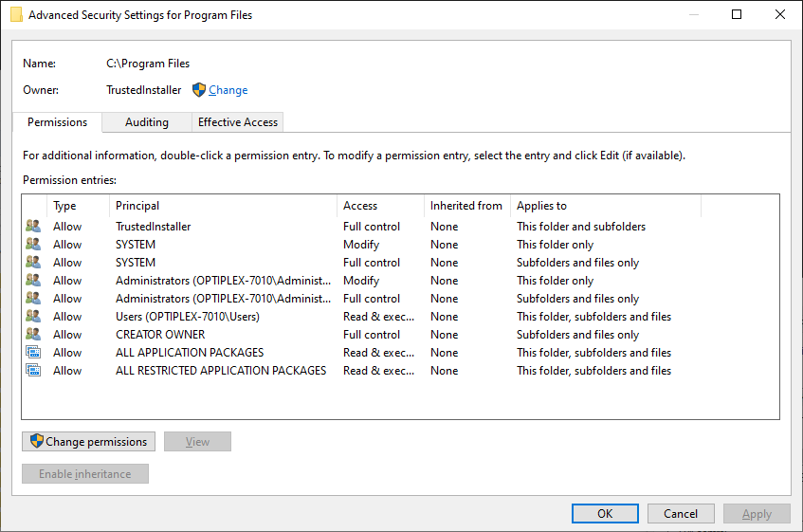Click Read & exec... in the Users row

tap(378, 317)
